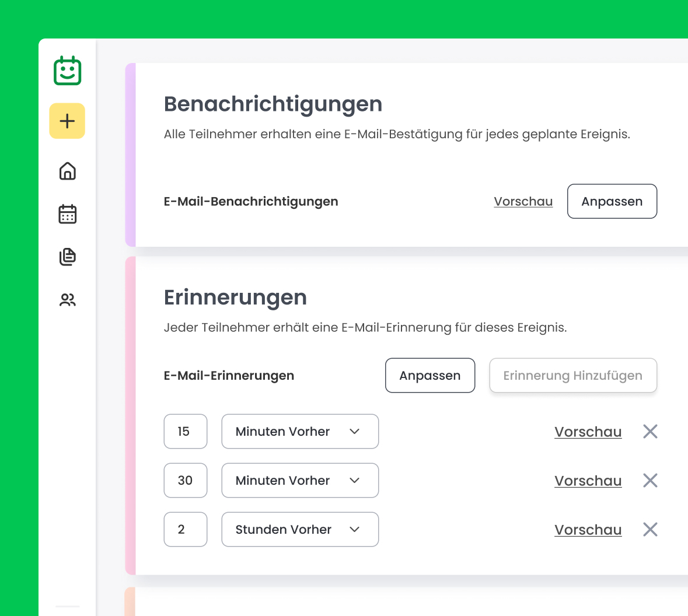The image size is (688, 616).
Task: Expand the 'Stunden Vorher' dropdown
Action: [x=300, y=530]
